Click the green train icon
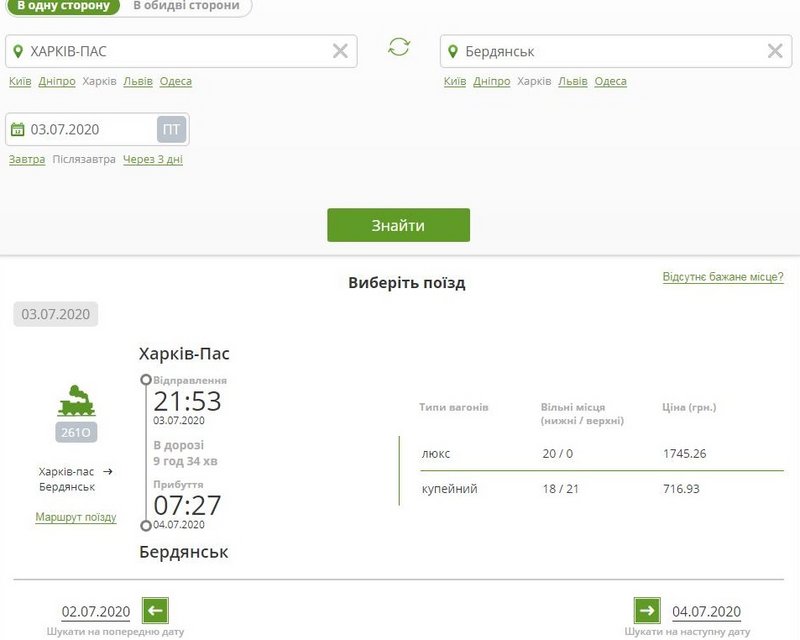Viewport: 800px width, 640px height. [76, 400]
